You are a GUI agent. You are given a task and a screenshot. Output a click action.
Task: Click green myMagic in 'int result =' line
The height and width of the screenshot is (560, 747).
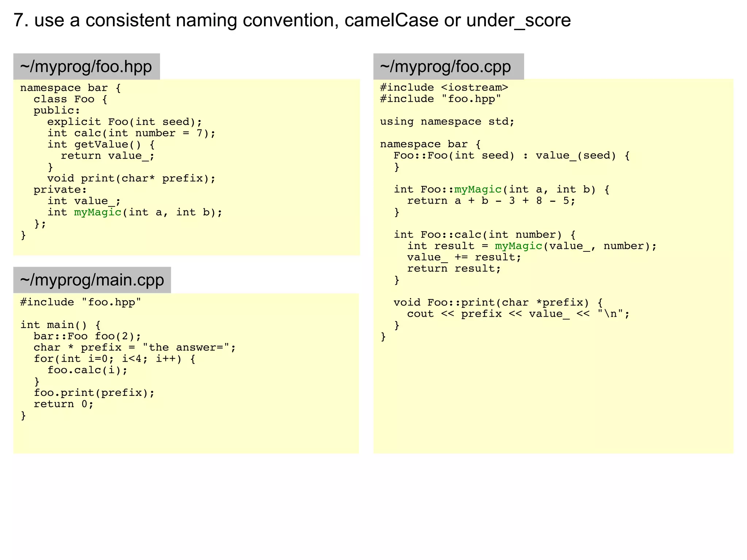pyautogui.click(x=518, y=246)
